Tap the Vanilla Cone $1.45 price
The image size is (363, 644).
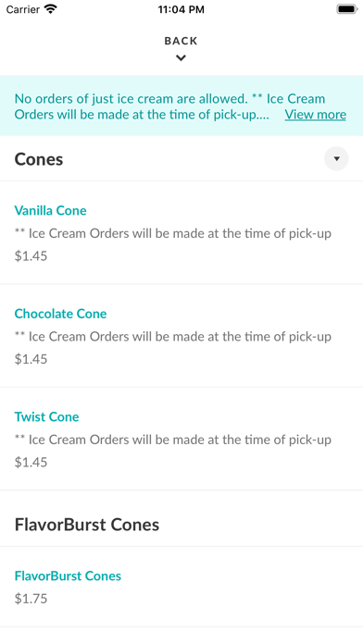point(31,256)
